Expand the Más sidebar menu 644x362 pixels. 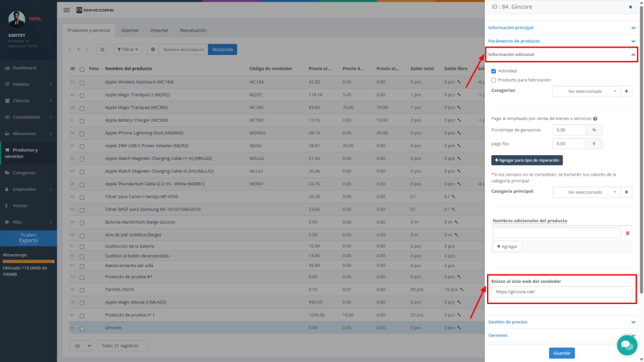click(28, 222)
